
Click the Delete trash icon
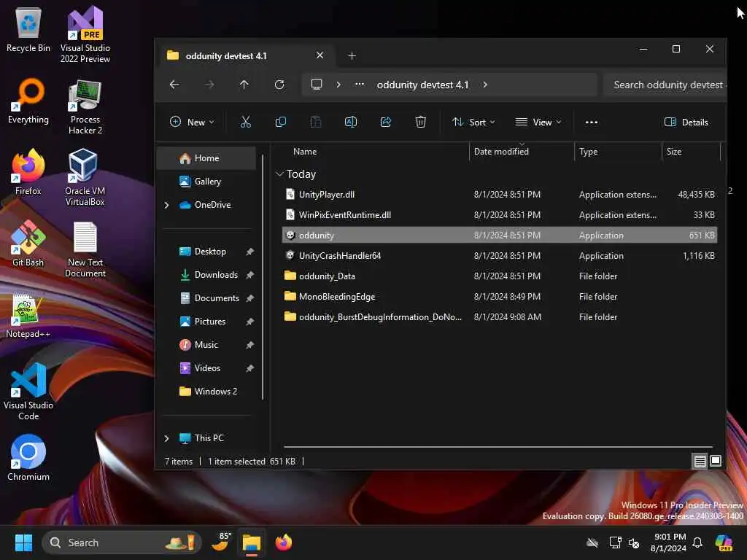(x=421, y=122)
